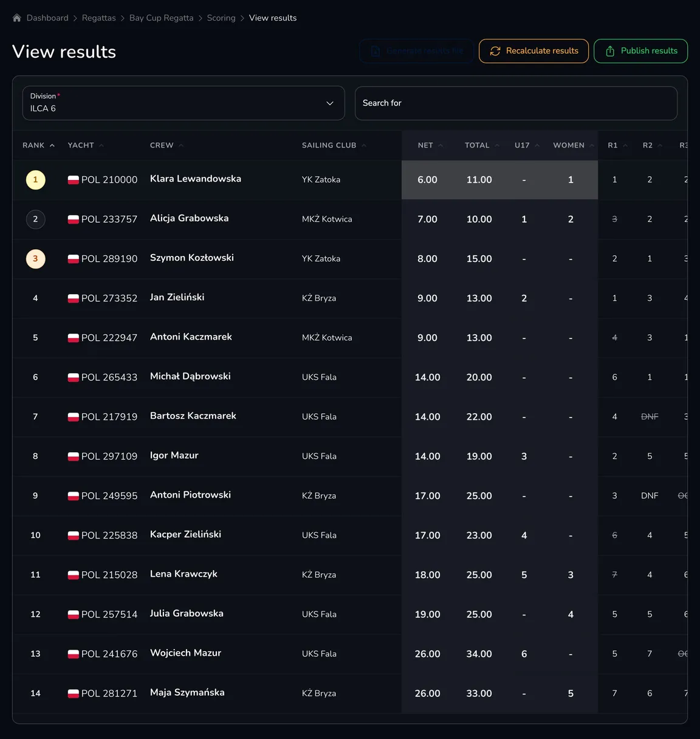
Task: Select crew name Antoni Kaczmarek
Action: pos(191,337)
